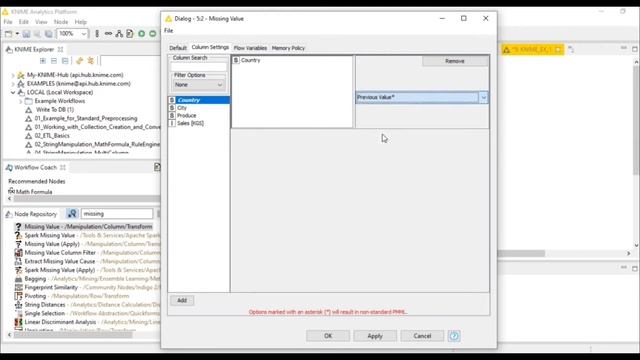The height and width of the screenshot is (360, 640).
Task: Click the Missing Value question mark node icon
Action: pos(18,227)
